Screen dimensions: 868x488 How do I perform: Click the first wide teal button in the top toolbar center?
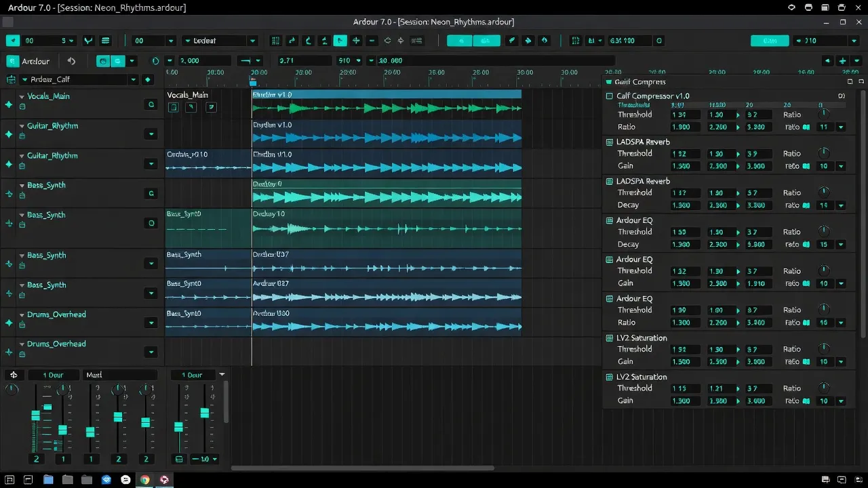[459, 41]
